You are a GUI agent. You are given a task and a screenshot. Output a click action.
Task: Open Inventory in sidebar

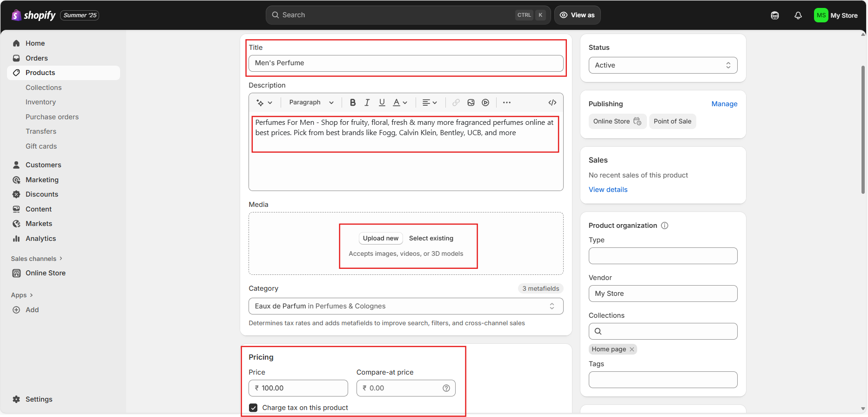pyautogui.click(x=40, y=102)
